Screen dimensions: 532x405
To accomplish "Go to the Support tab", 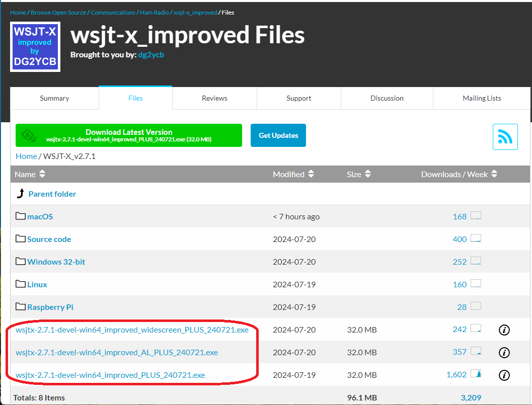I will point(298,98).
